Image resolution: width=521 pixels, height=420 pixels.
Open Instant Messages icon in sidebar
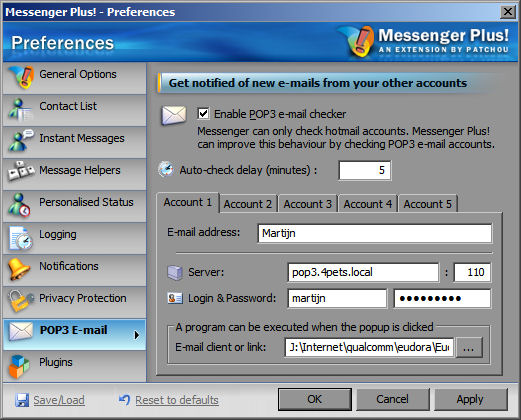tap(21, 140)
